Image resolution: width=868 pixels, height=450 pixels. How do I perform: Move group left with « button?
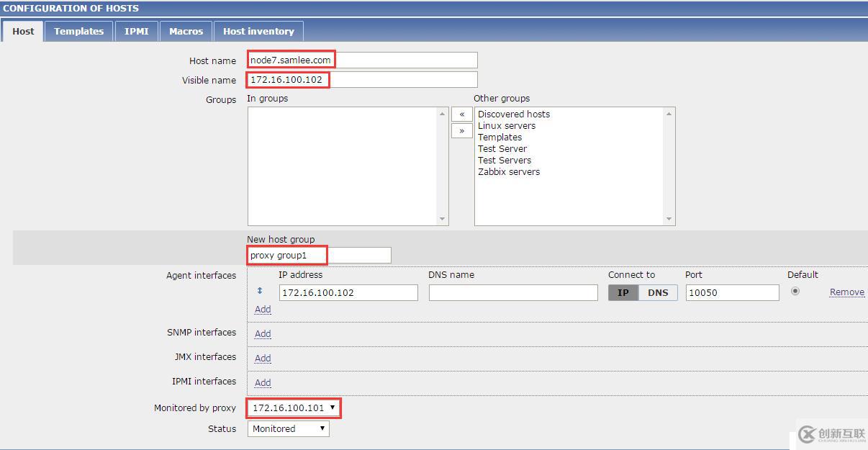[x=461, y=114]
